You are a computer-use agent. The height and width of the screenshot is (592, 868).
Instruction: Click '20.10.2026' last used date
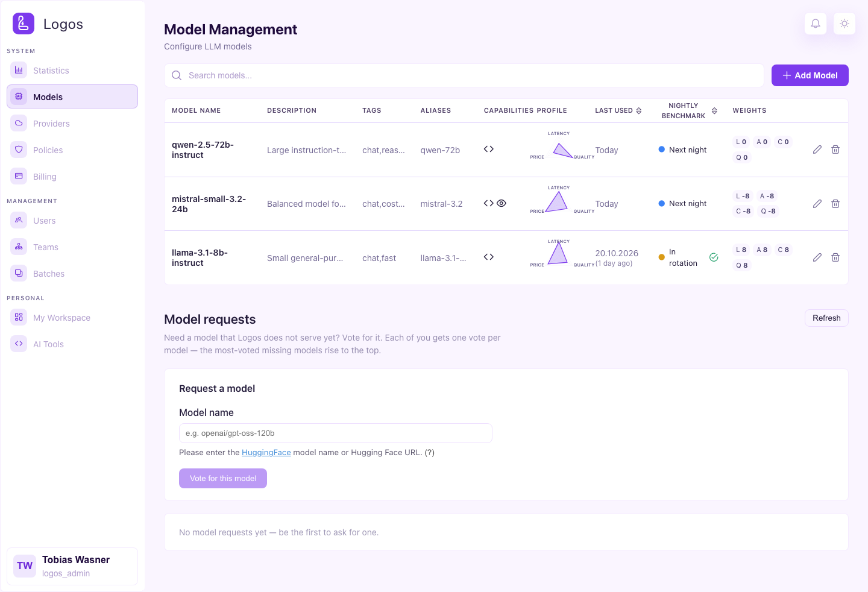(x=617, y=253)
